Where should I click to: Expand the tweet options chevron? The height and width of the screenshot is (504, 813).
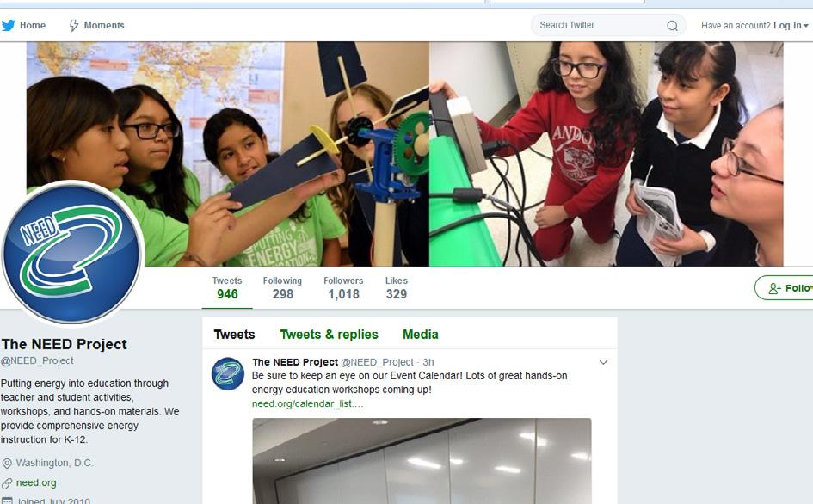[603, 362]
